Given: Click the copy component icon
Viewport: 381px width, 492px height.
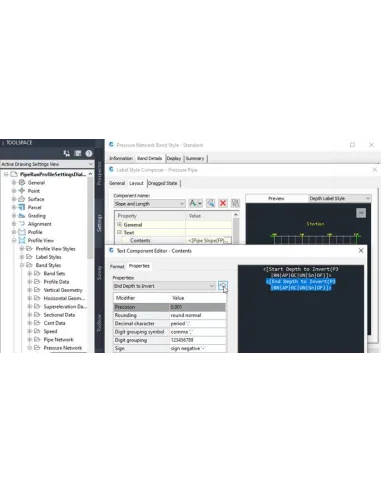Looking at the screenshot, I should click(210, 203).
